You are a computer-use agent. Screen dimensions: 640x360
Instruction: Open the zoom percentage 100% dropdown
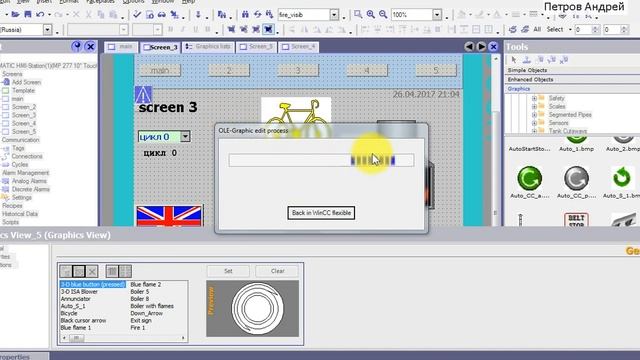[437, 15]
